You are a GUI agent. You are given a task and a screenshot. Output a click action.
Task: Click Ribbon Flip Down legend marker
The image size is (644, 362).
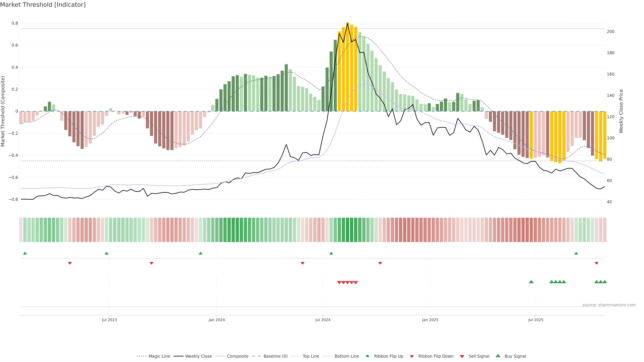point(412,356)
